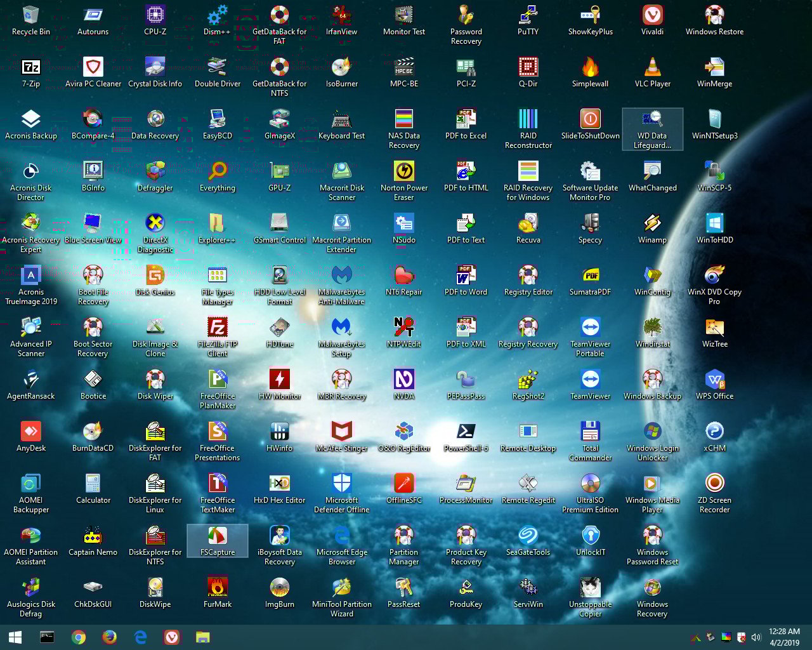Open the Recycle Bin desktop icon
The height and width of the screenshot is (650, 812).
pyautogui.click(x=30, y=20)
